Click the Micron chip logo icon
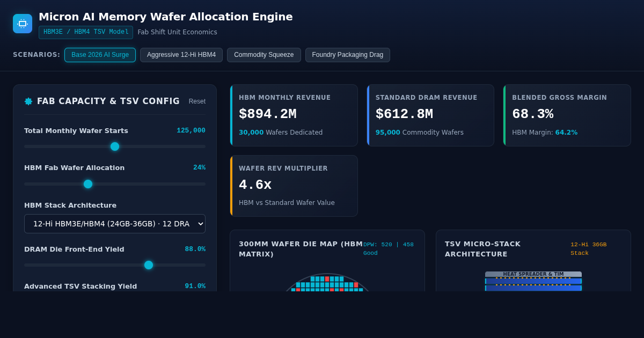The height and width of the screenshot is (338, 644). (x=23, y=24)
